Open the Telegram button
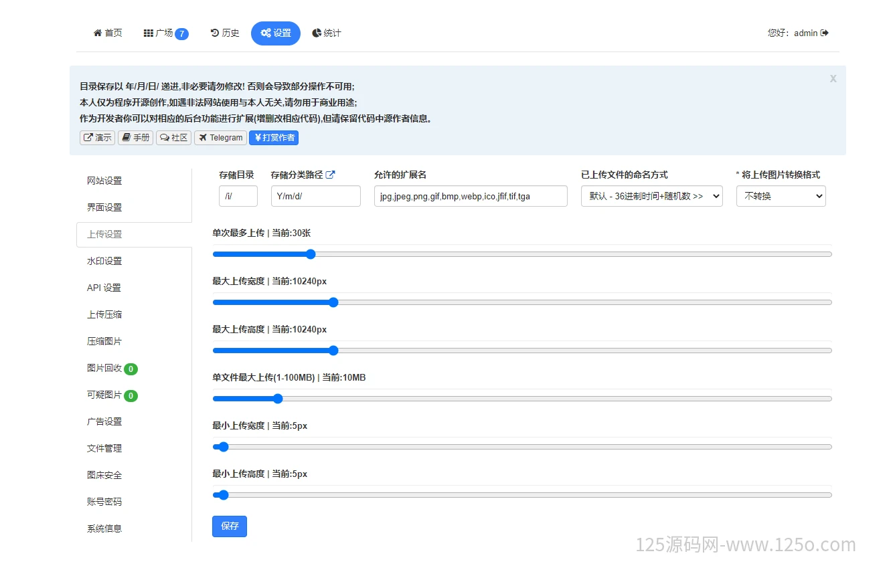 coord(220,138)
